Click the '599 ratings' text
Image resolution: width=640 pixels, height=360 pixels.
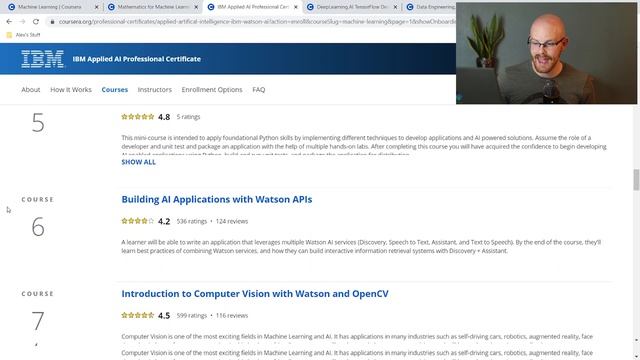[192, 316]
